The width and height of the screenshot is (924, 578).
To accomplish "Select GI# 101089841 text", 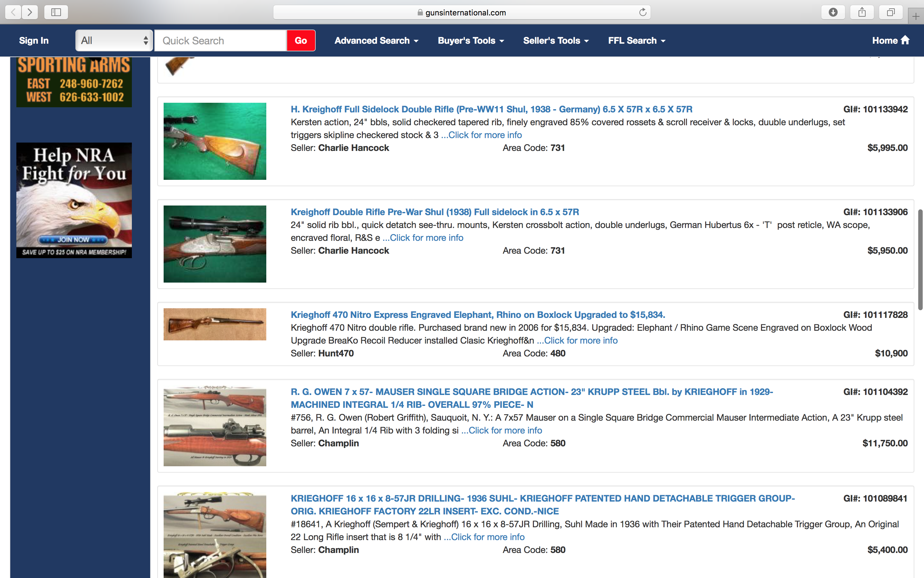I will (x=876, y=498).
